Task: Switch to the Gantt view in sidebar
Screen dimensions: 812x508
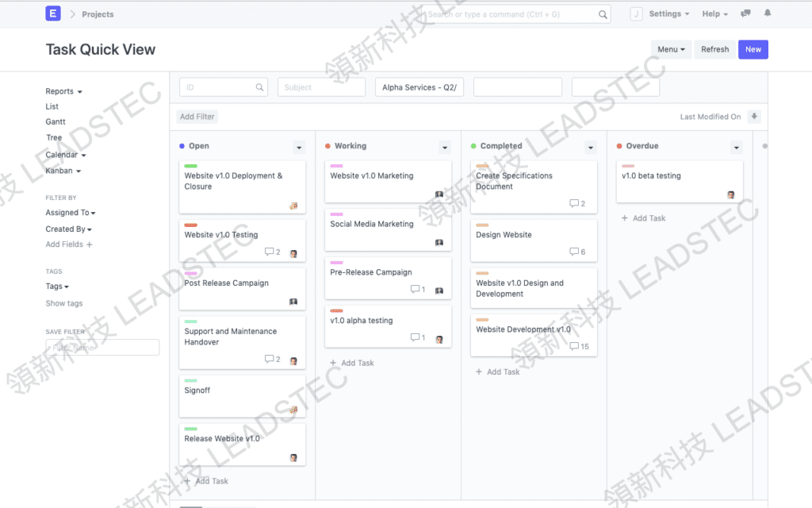Action: 56,121
